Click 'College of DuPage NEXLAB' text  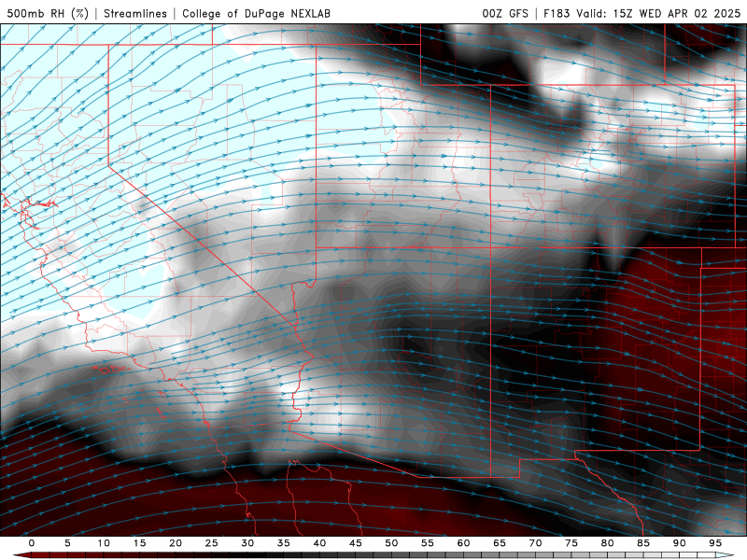pos(256,13)
